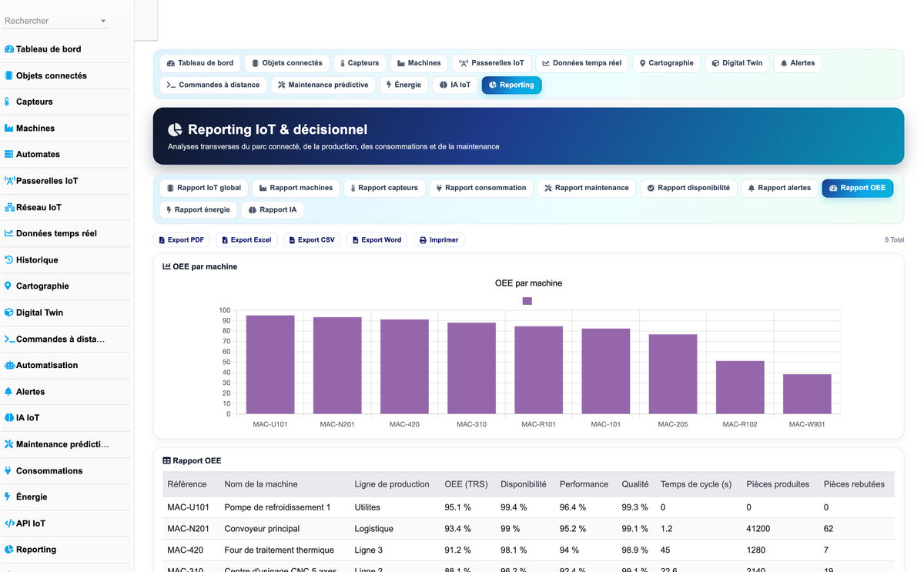924x572 pixels.
Task: Show the Rapport consommation report
Action: coord(480,188)
